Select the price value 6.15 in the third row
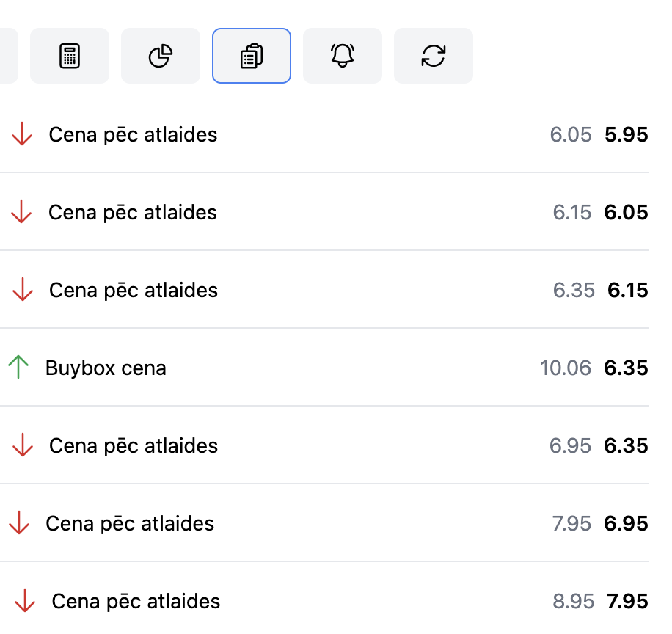The height and width of the screenshot is (634, 672). coord(628,290)
